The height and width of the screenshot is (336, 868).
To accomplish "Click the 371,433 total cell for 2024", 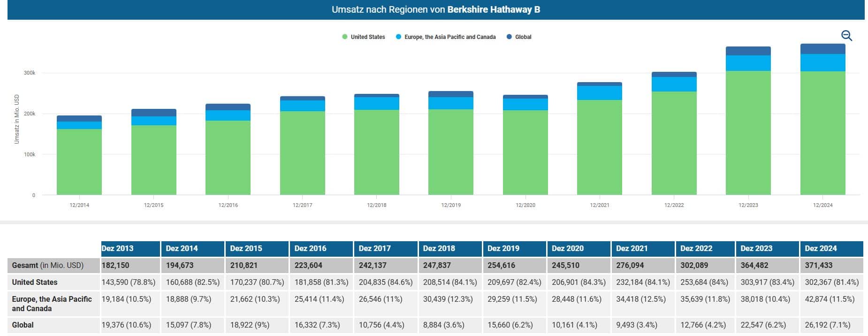I will point(819,265).
